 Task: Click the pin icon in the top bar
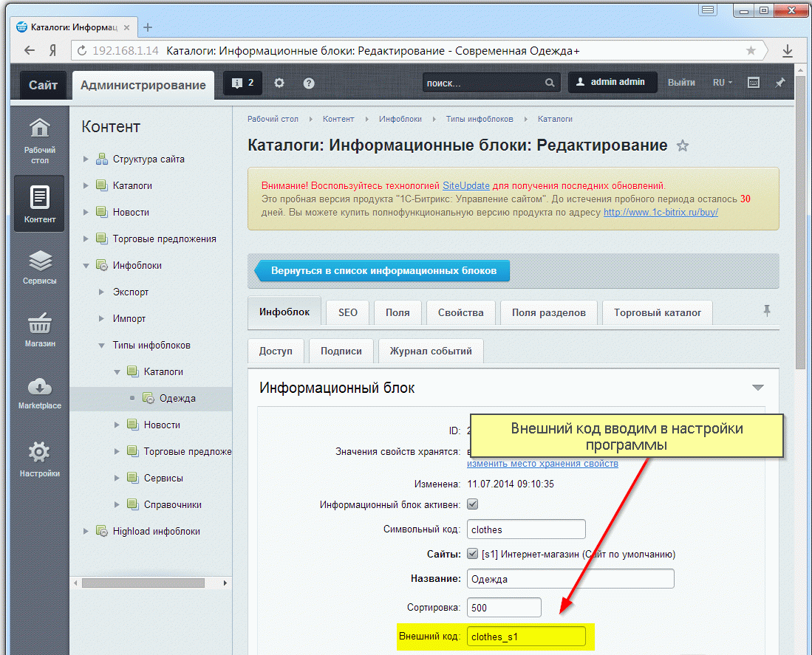pos(780,83)
